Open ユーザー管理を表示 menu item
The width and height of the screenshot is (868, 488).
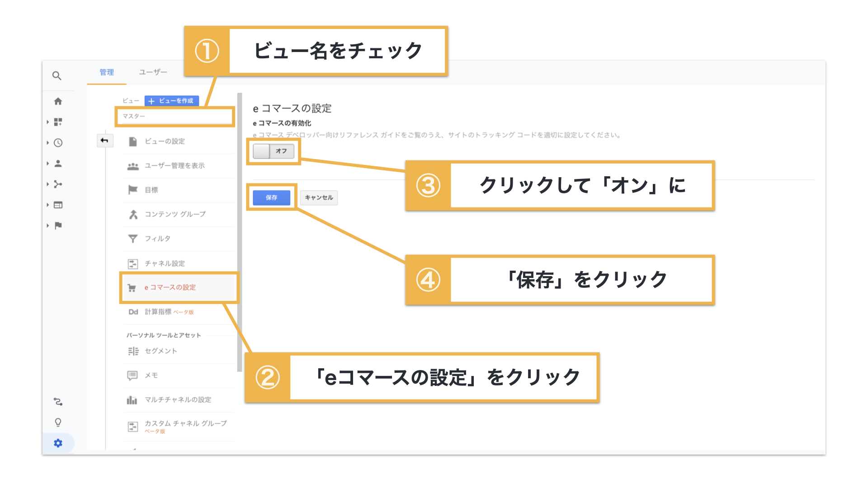click(x=179, y=166)
